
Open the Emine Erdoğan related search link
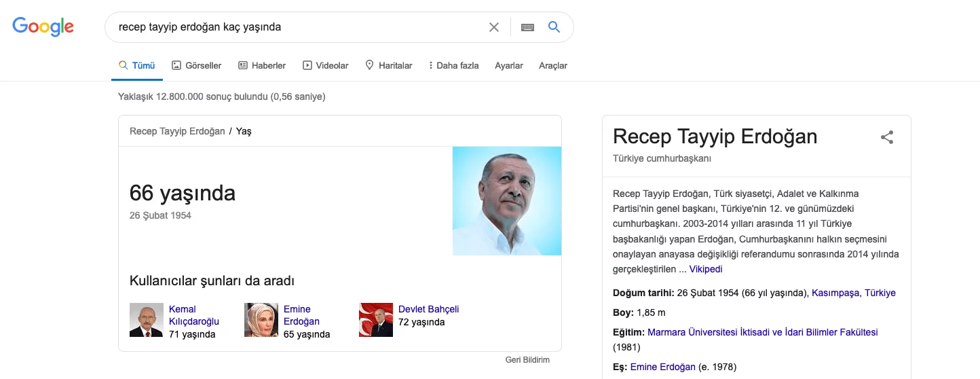[301, 315]
